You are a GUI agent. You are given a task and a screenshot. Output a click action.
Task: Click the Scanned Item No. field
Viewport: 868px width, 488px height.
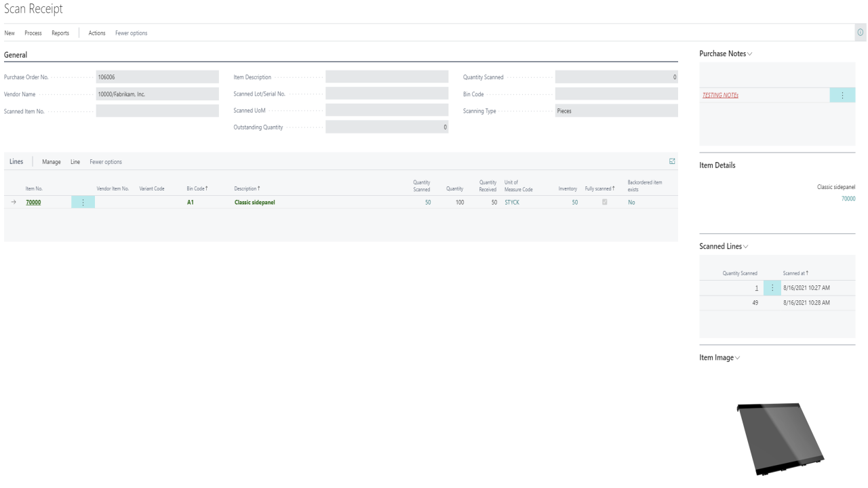(157, 111)
